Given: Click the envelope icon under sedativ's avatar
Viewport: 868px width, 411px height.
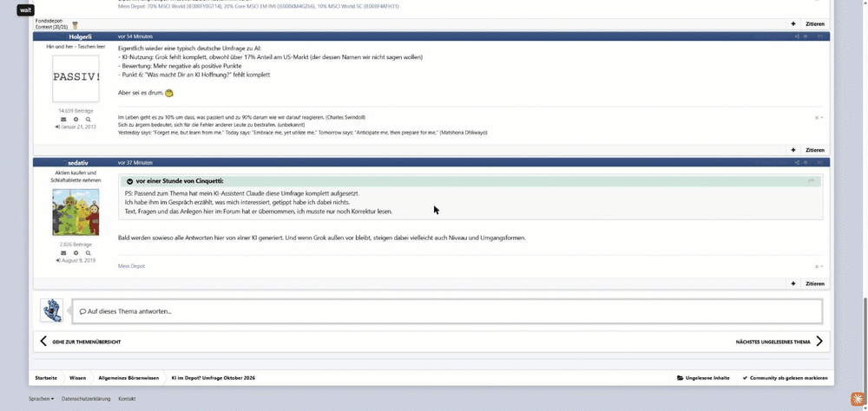Looking at the screenshot, I should [x=63, y=253].
